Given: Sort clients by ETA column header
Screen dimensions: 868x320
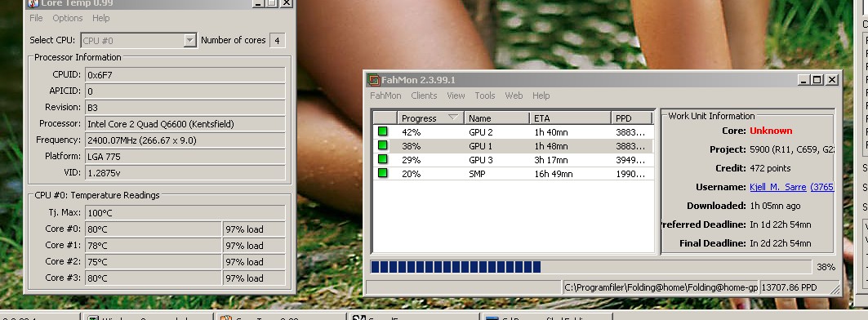Looking at the screenshot, I should coord(570,118).
